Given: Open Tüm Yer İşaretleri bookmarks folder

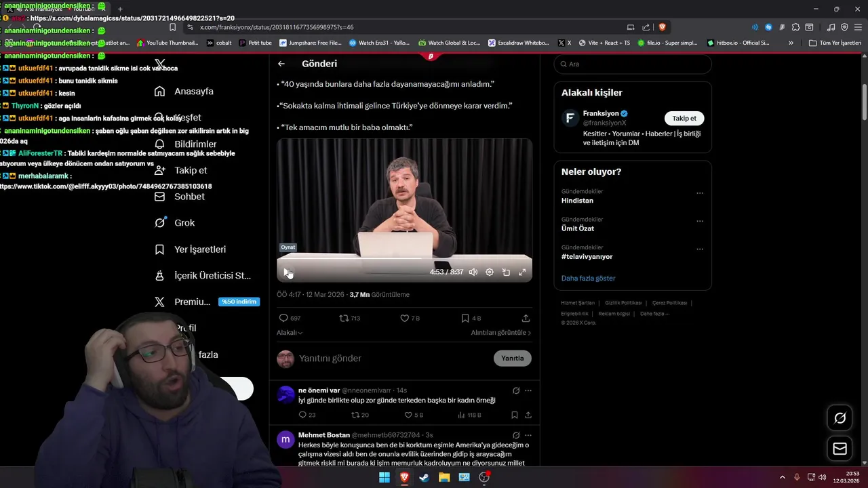Looking at the screenshot, I should coord(835,43).
